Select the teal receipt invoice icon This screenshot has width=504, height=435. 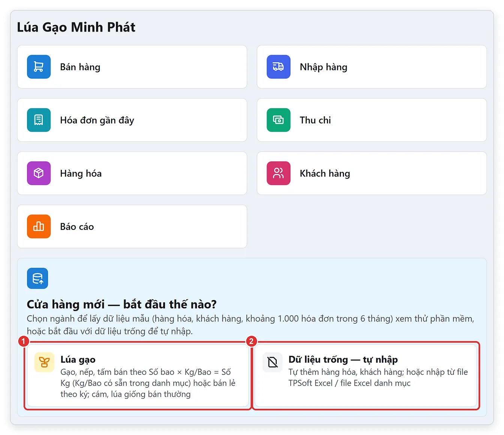[x=39, y=120]
